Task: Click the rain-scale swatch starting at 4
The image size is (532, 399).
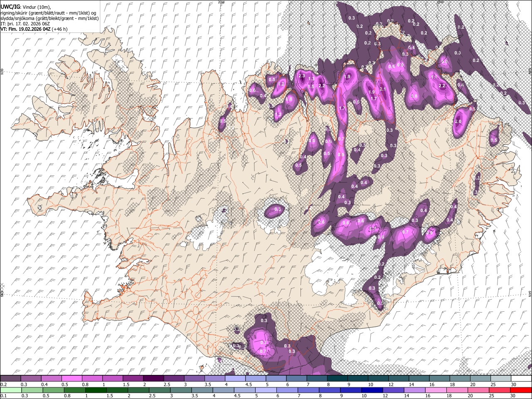Action: point(223,390)
